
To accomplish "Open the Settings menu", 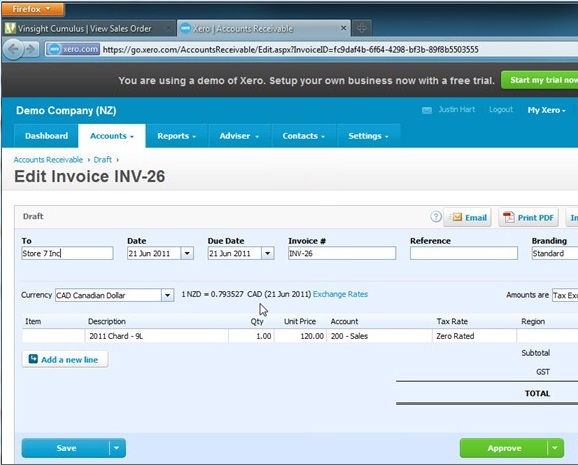I will pos(368,136).
